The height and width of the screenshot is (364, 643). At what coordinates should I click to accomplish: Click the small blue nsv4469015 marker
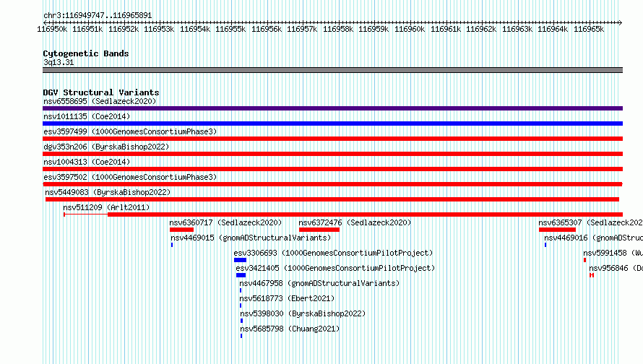coord(172,245)
